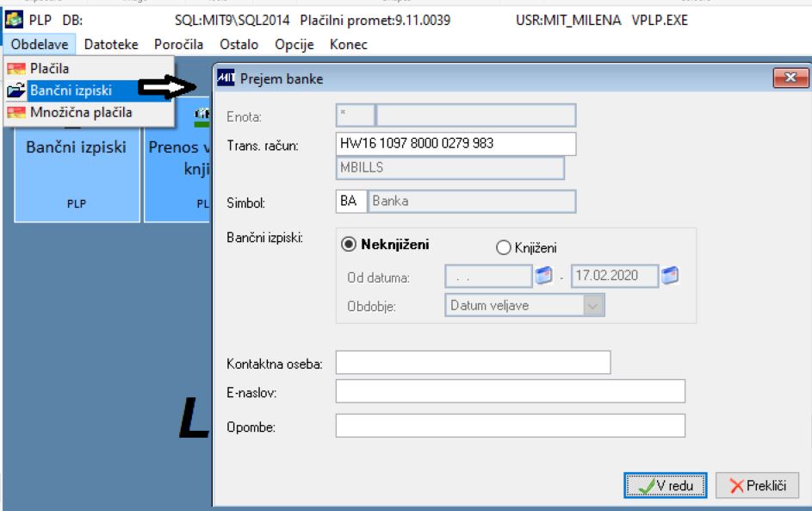
Task: Select the Neknjiženi radio button
Action: (349, 244)
